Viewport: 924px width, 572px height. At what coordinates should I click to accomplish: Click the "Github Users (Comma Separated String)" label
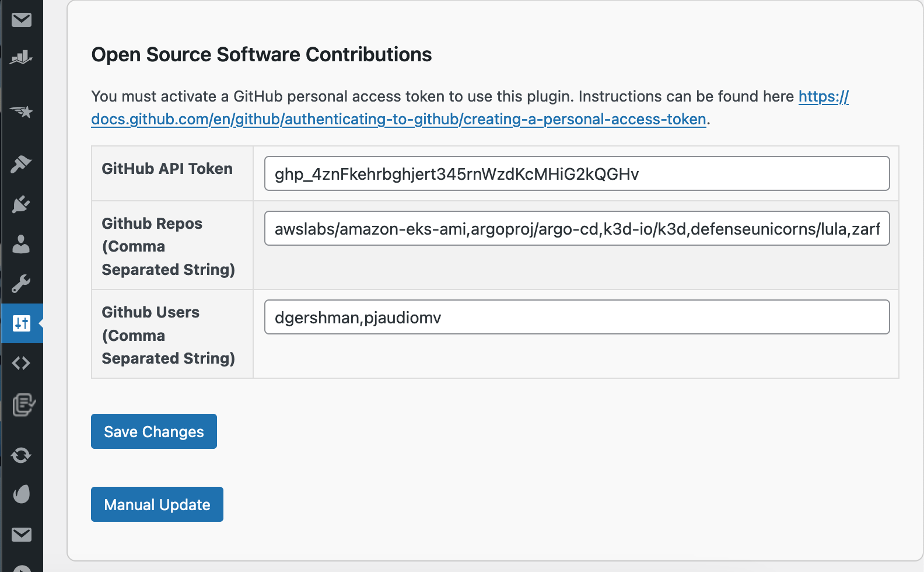tap(168, 335)
